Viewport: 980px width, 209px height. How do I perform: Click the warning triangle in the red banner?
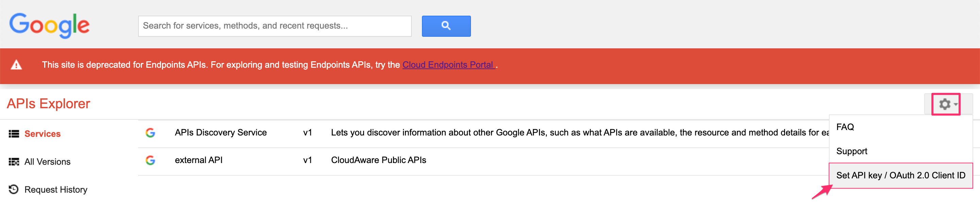point(16,65)
